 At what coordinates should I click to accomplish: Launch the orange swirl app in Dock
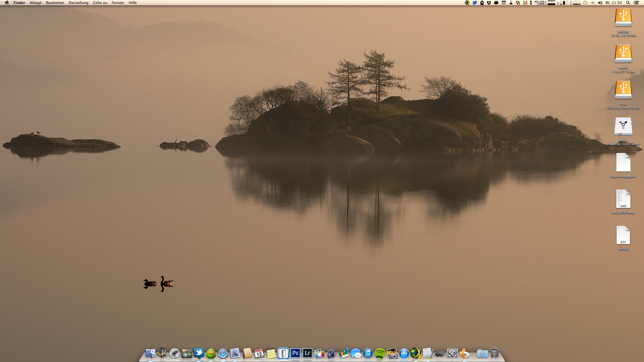[x=464, y=353]
